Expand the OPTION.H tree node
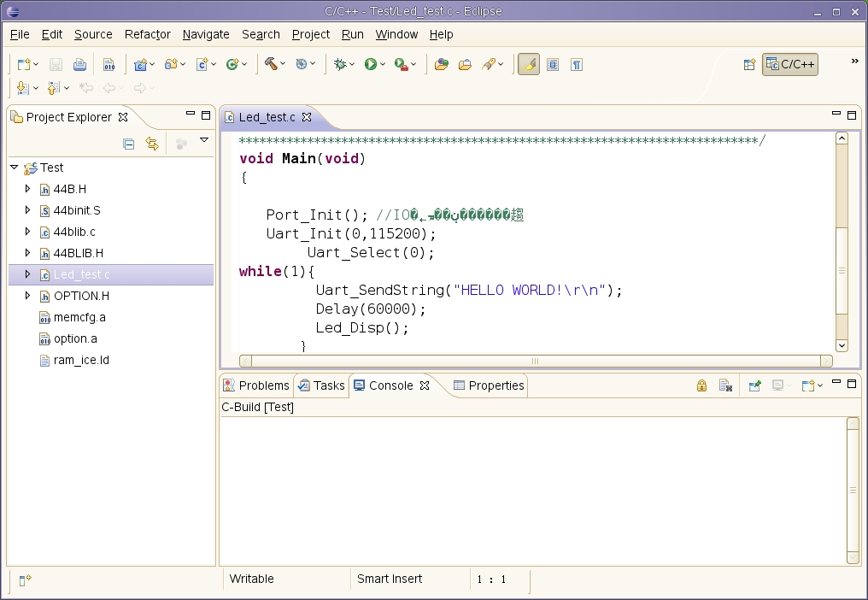 (x=27, y=295)
